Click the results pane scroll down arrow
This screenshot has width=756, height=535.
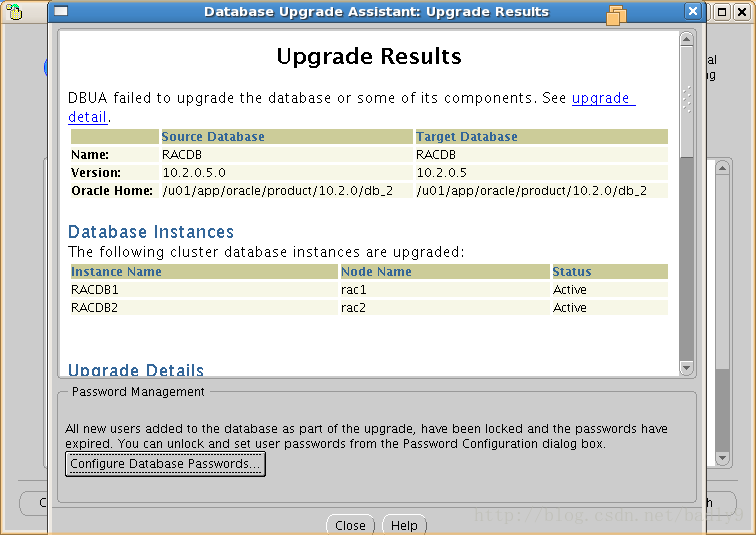pyautogui.click(x=687, y=368)
